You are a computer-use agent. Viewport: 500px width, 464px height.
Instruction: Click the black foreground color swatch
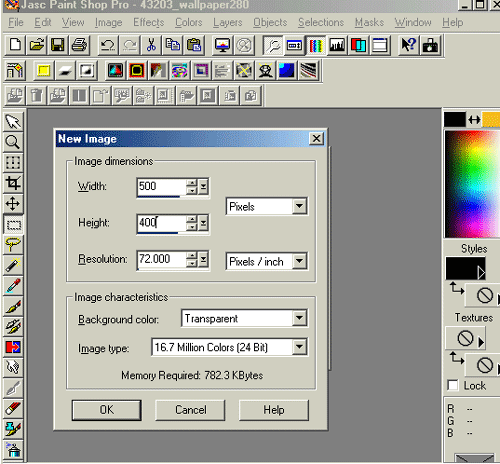455,119
